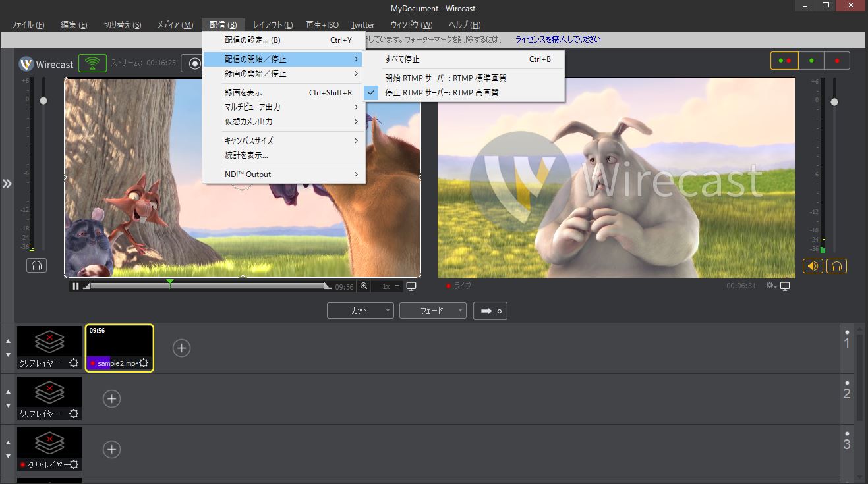The height and width of the screenshot is (484, 868).
Task: Open gear on layer 2 clear layer shot
Action: click(74, 414)
